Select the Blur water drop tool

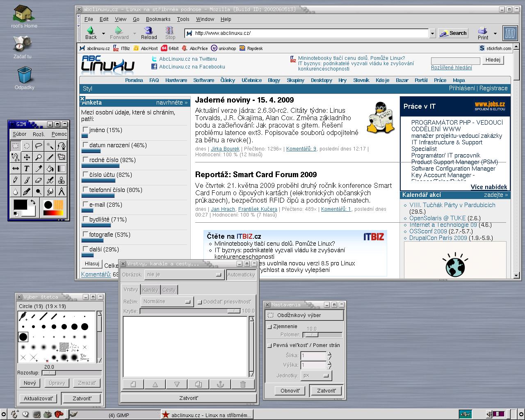coord(15,192)
